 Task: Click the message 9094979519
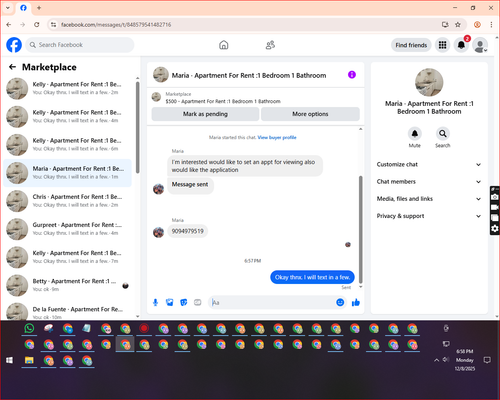tap(188, 231)
